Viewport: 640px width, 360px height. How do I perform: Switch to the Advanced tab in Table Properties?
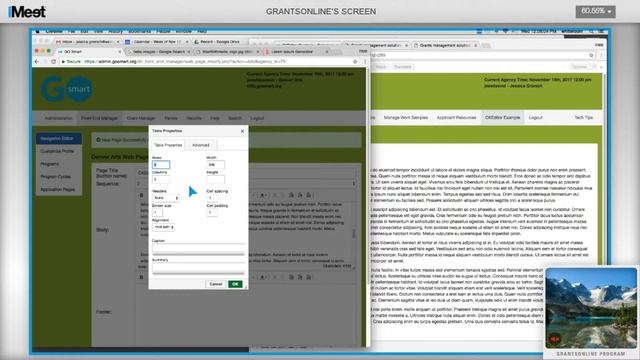tap(200, 145)
